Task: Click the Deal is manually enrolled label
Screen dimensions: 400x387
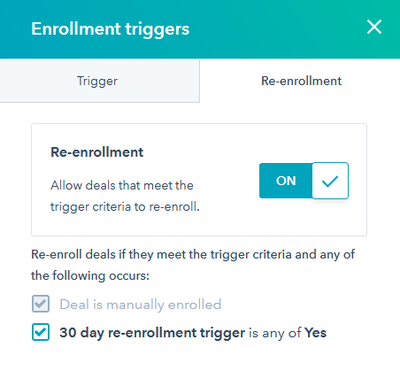Action: point(140,304)
